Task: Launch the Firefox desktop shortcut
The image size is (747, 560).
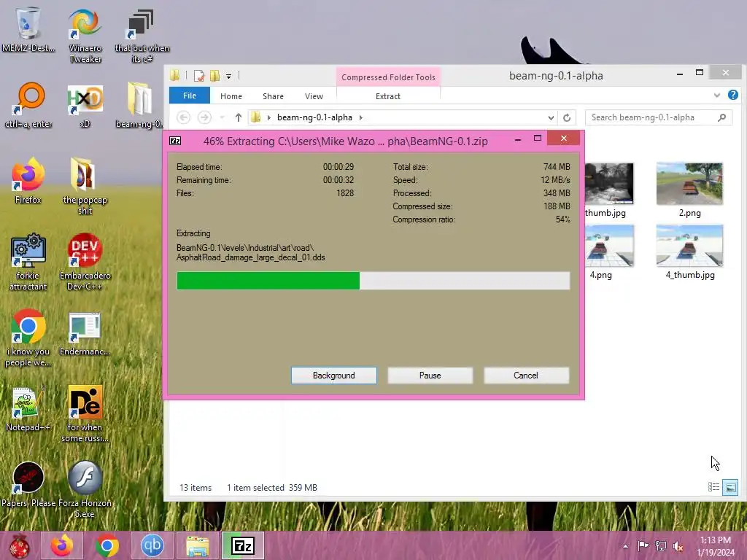Action: pyautogui.click(x=28, y=175)
